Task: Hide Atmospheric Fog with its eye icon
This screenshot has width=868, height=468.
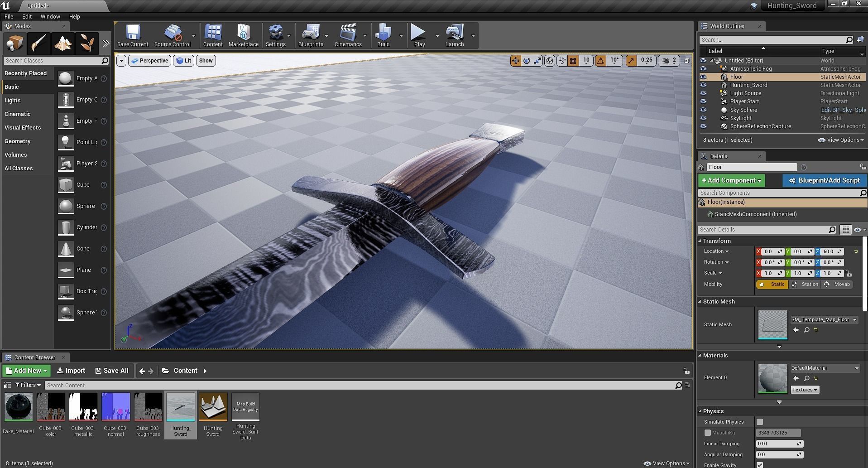Action: click(703, 69)
